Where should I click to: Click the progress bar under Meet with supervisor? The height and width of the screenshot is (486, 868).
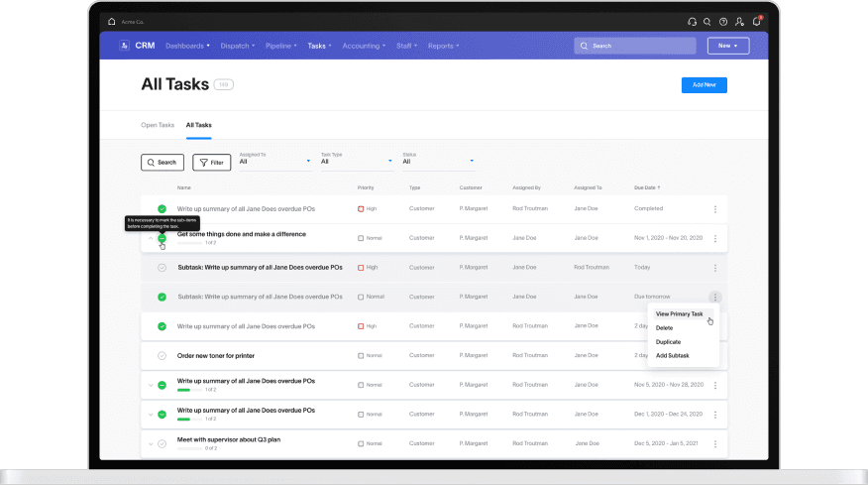coord(189,448)
